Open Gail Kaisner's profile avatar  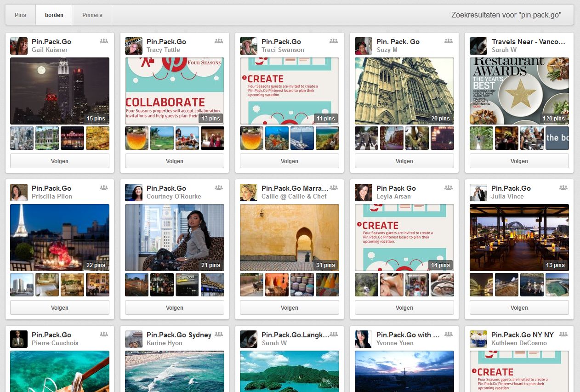pos(19,46)
